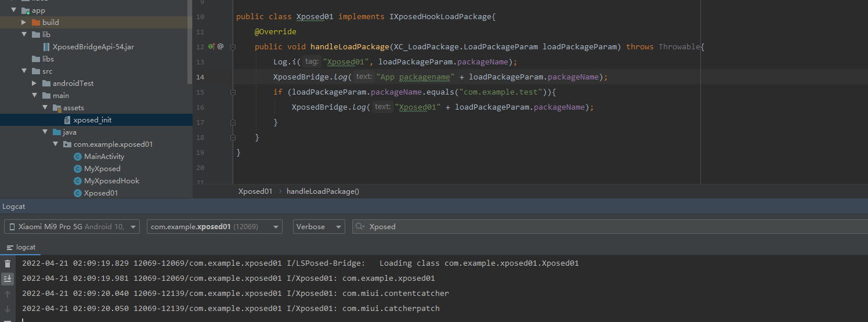The height and width of the screenshot is (322, 868).
Task: Collapse the lib folder
Action: click(24, 35)
